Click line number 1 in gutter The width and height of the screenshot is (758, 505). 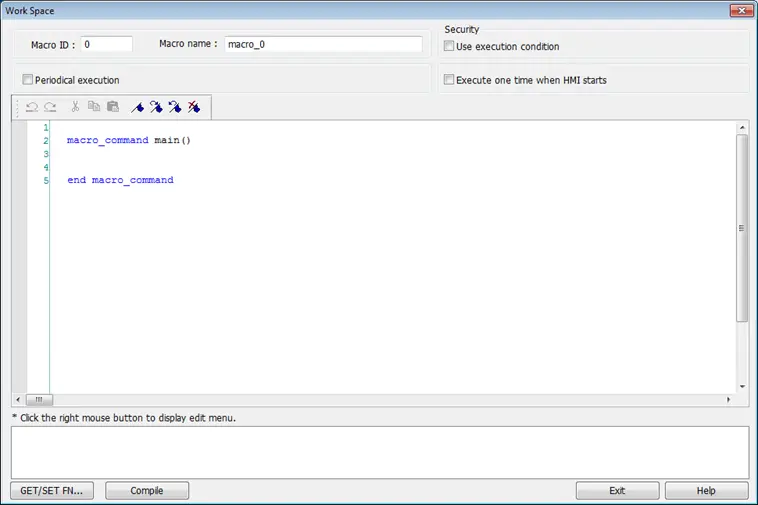46,128
